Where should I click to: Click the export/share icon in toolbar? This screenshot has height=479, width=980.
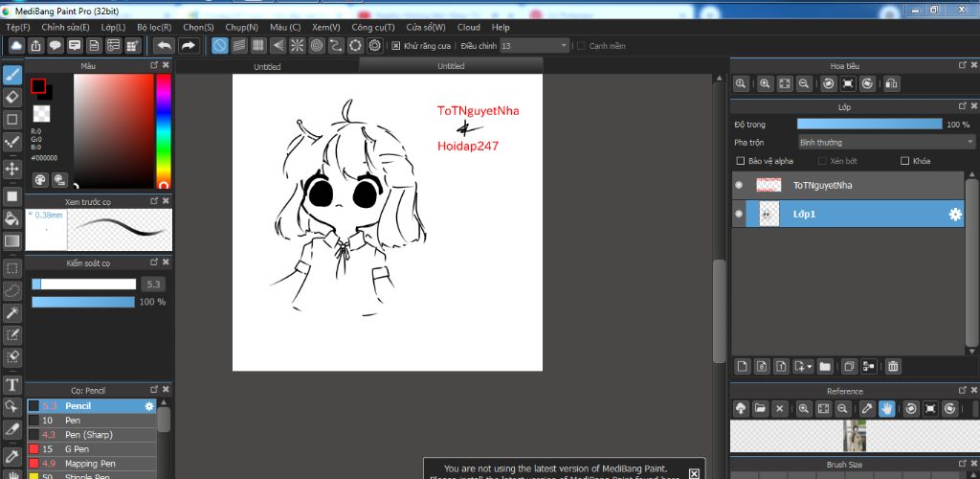click(x=36, y=46)
